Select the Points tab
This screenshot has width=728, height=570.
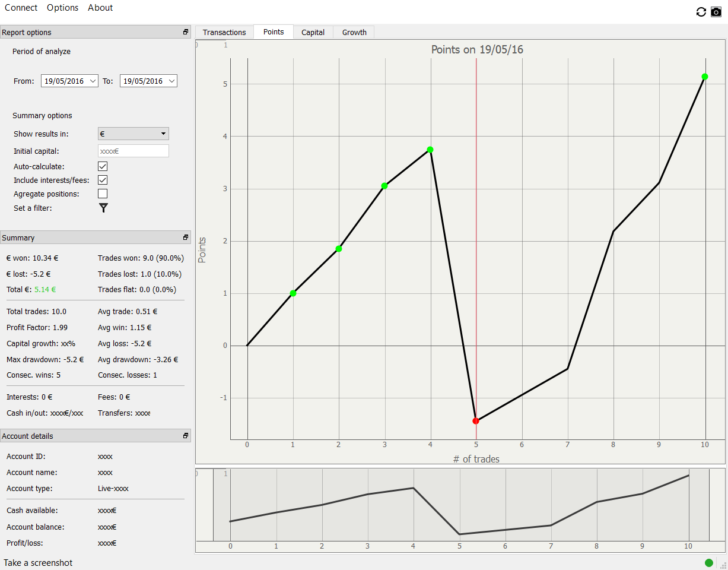(274, 32)
